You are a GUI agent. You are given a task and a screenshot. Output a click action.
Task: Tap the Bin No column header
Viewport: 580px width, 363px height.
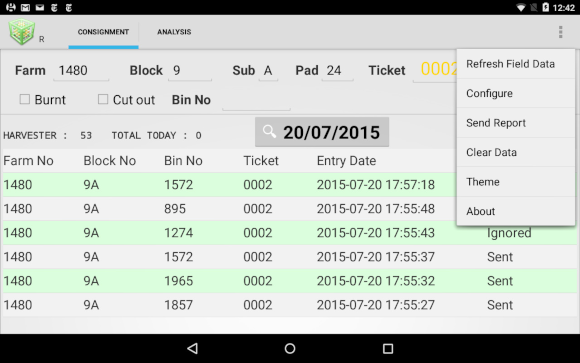click(183, 161)
